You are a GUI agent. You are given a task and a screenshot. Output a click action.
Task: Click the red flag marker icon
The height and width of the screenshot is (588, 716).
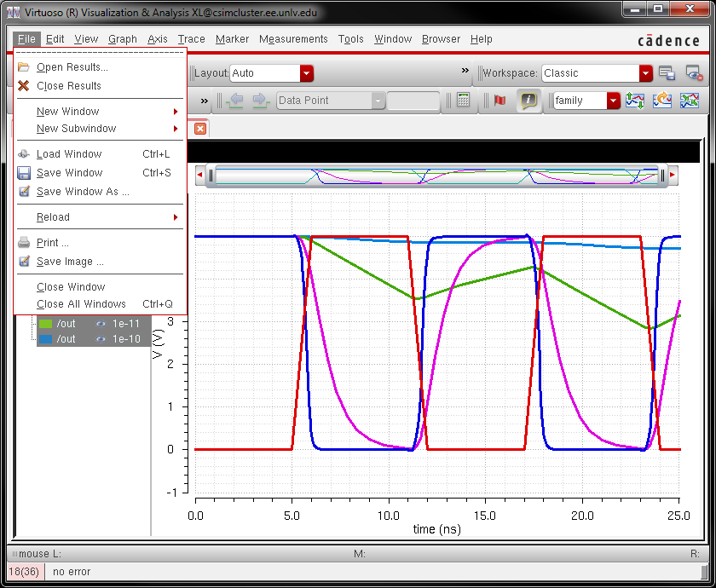point(499,101)
